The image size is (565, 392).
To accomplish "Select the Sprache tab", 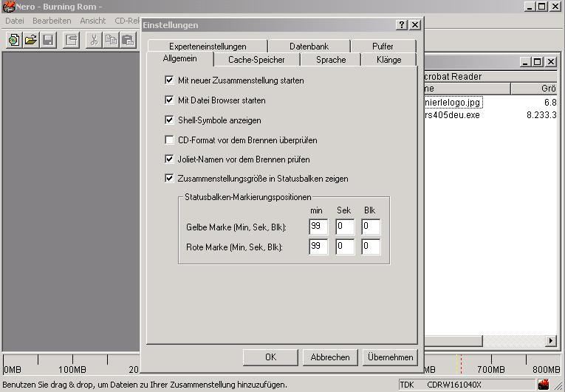I will 330,60.
